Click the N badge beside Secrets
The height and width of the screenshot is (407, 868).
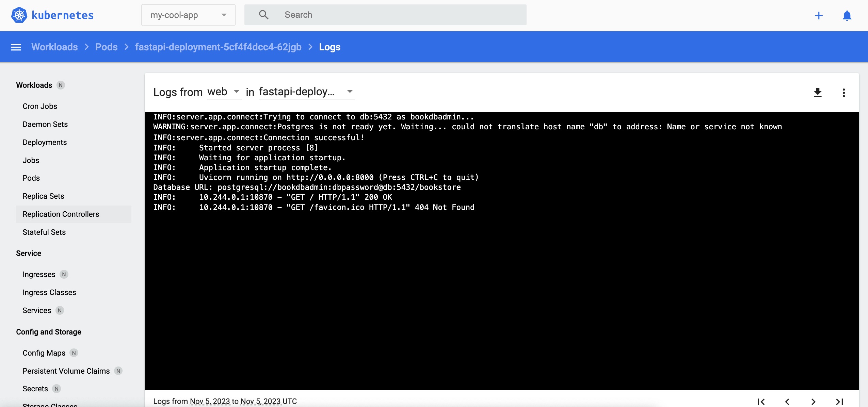[57, 389]
